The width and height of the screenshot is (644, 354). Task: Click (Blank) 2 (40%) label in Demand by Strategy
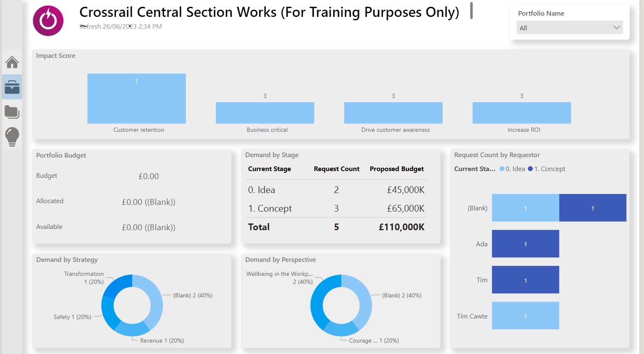(x=193, y=295)
